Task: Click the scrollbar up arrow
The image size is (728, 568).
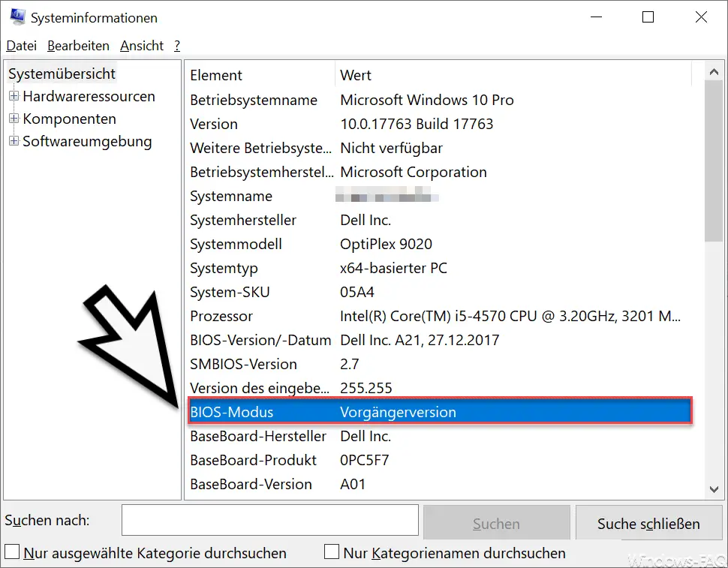Action: [714, 72]
